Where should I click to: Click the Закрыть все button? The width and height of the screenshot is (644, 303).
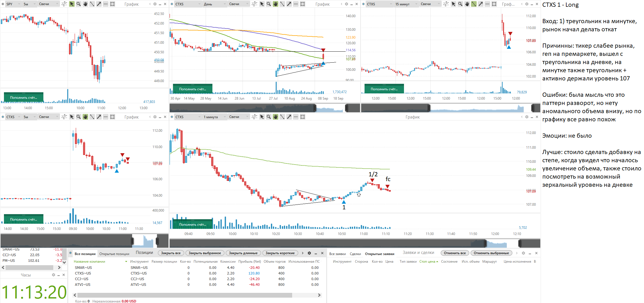[171, 253]
